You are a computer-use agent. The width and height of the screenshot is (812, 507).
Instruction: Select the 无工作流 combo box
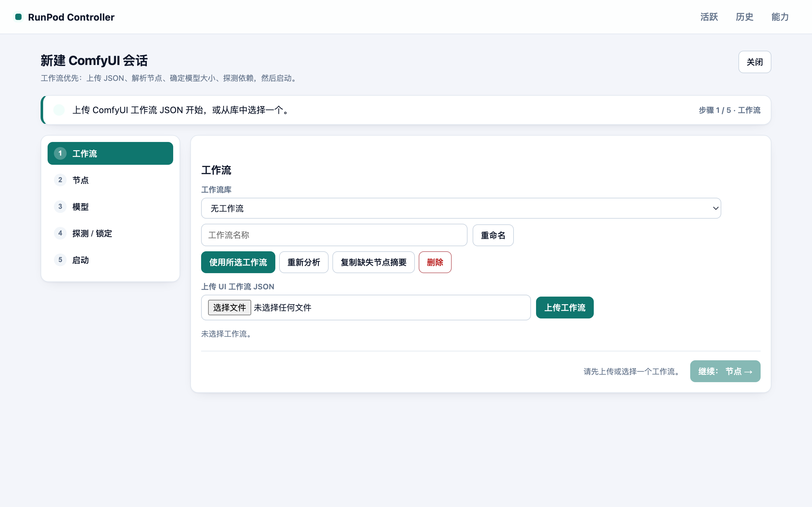click(x=461, y=208)
